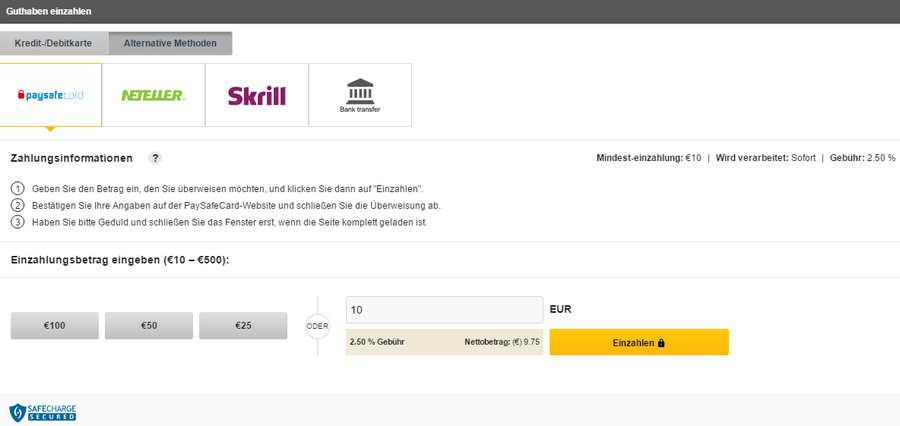Click the Nettobetrag: (€) 9.75 value
This screenshot has width=900, height=426.
click(502, 342)
